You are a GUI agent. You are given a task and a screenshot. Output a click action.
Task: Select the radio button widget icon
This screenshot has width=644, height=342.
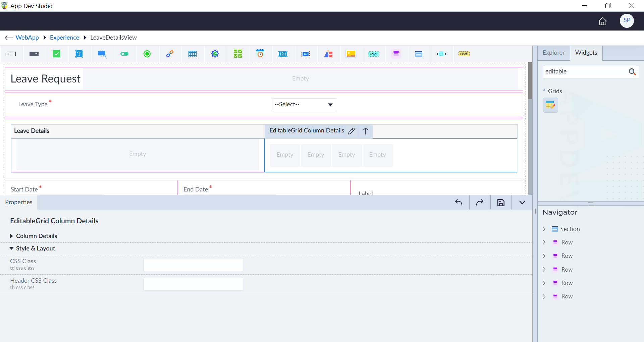[147, 54]
